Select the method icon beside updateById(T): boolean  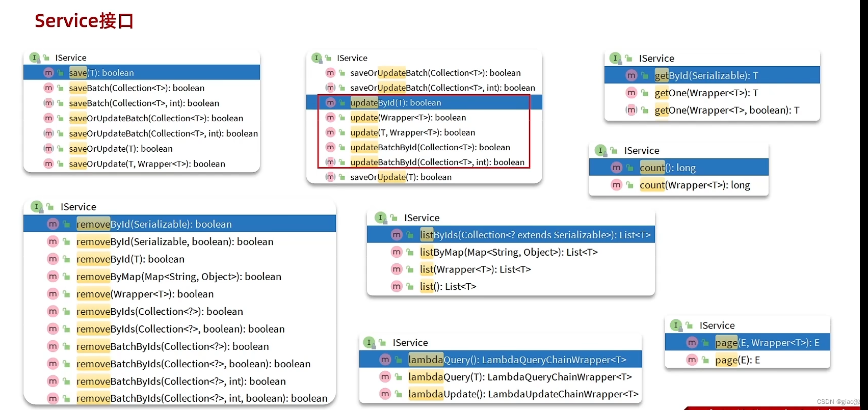click(x=330, y=102)
